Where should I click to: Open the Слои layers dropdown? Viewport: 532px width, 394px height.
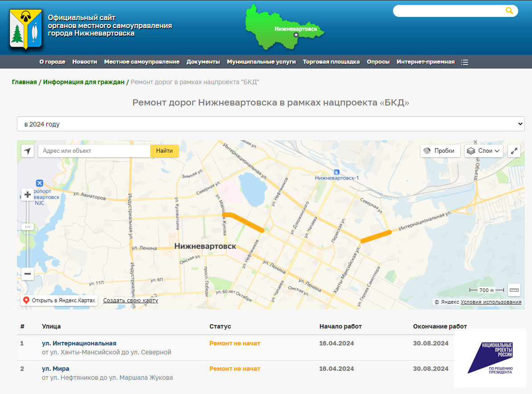coord(484,151)
